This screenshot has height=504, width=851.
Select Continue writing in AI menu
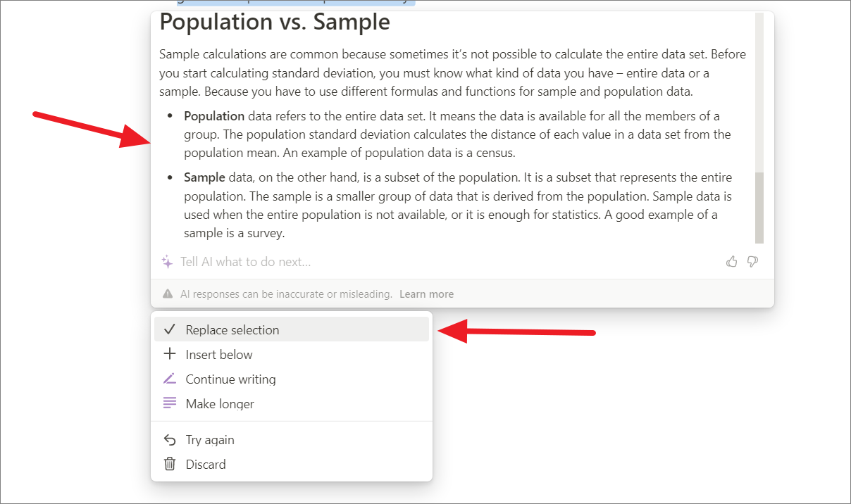click(292, 379)
